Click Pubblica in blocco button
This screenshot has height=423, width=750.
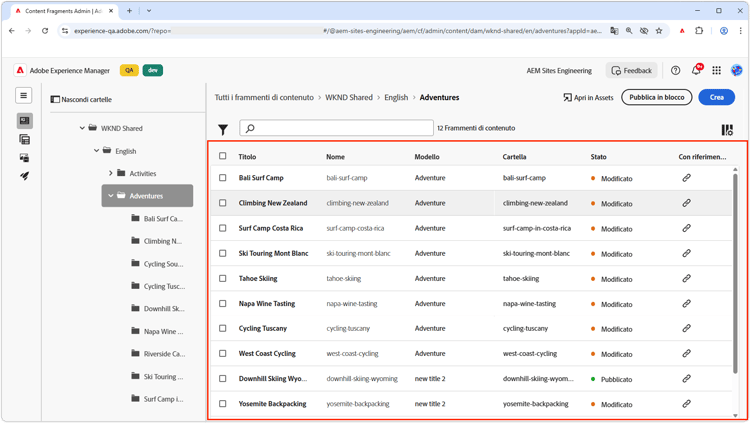(656, 97)
